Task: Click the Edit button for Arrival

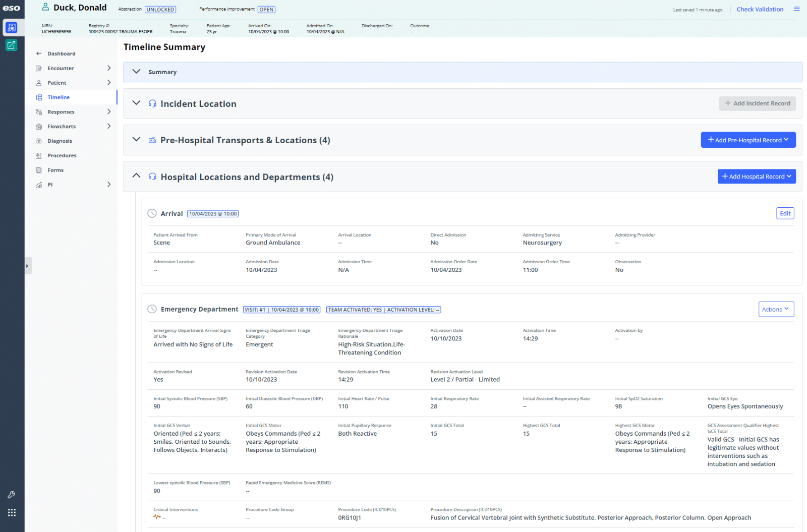Action: click(x=785, y=213)
